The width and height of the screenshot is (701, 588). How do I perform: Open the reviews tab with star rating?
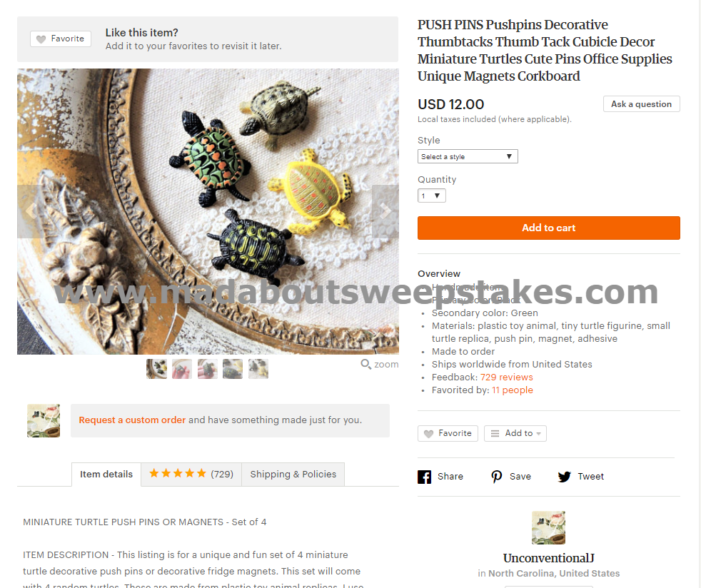[x=191, y=475]
